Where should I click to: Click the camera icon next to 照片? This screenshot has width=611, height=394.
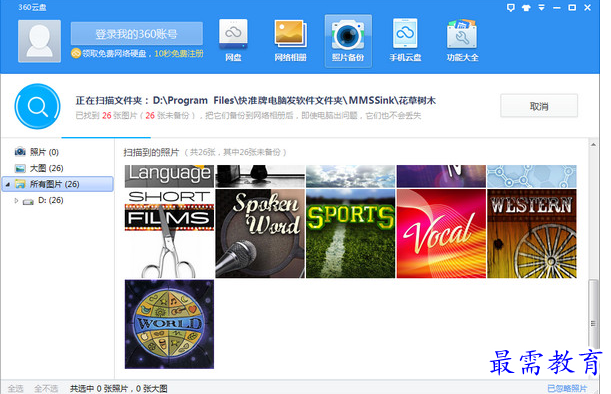[x=20, y=152]
